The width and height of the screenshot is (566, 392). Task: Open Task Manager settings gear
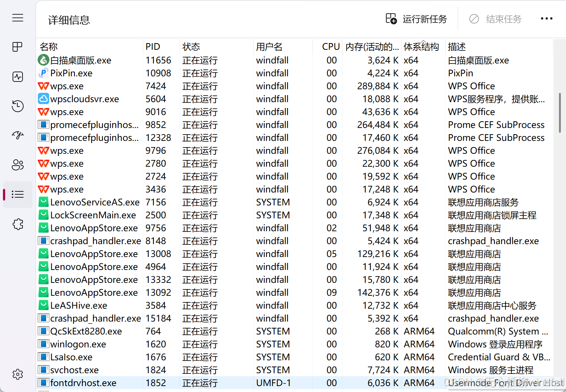pos(17,375)
